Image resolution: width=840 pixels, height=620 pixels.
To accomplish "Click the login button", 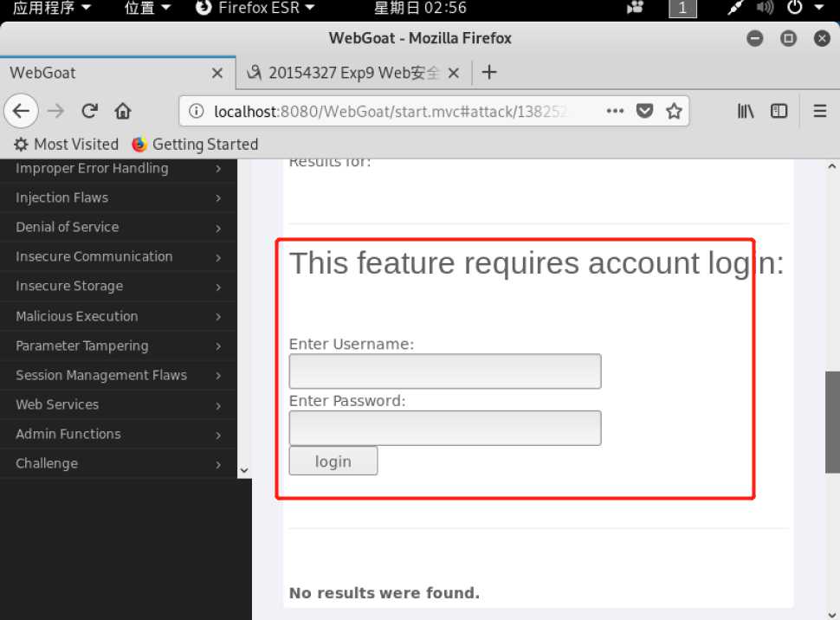I will click(333, 461).
